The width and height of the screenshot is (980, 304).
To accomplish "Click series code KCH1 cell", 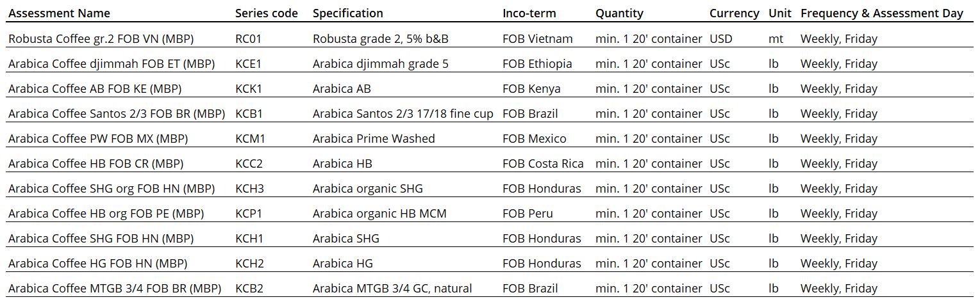I will (x=249, y=239).
